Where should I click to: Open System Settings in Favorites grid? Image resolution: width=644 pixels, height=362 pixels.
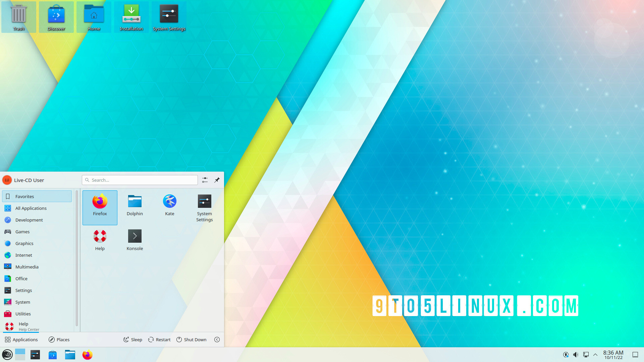pyautogui.click(x=205, y=207)
